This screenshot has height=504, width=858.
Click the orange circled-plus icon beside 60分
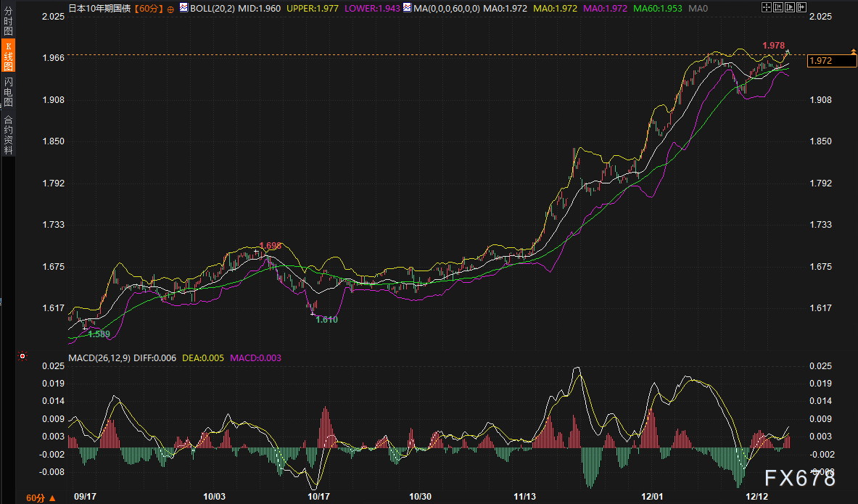(170, 9)
